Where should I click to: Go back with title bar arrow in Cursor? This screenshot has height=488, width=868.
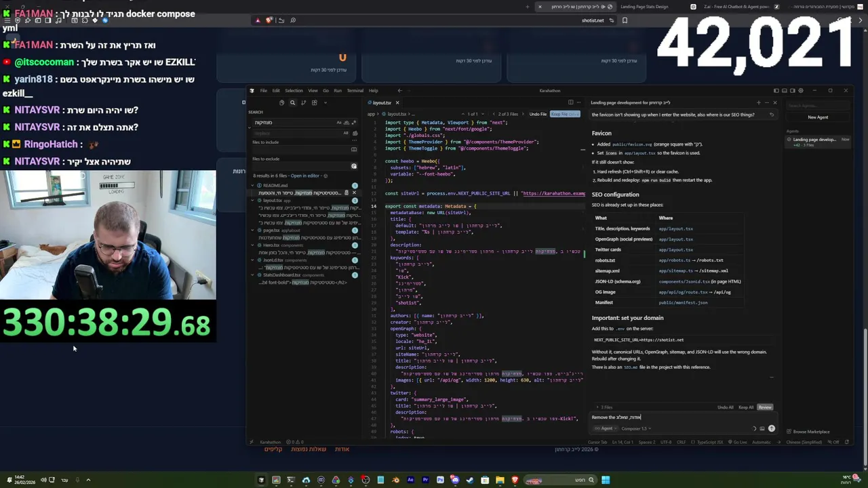pos(399,91)
